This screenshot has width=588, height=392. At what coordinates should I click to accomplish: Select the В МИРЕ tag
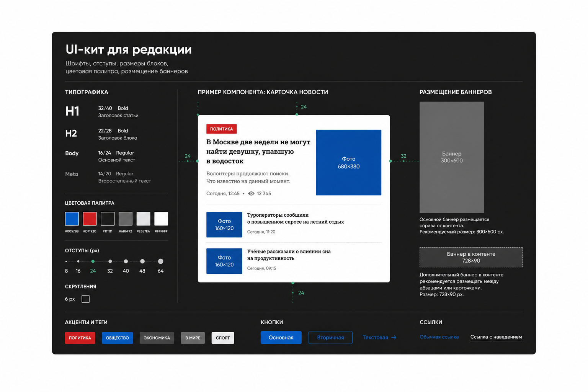click(193, 338)
